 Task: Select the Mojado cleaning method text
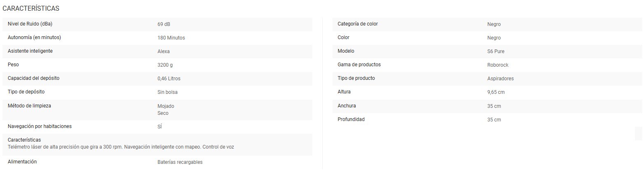tap(166, 106)
